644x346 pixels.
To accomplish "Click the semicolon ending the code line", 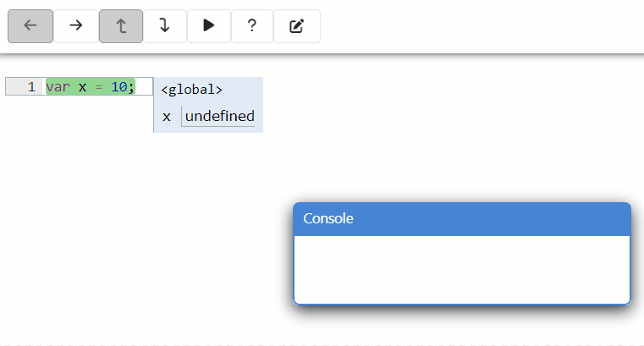I will coord(131,87).
